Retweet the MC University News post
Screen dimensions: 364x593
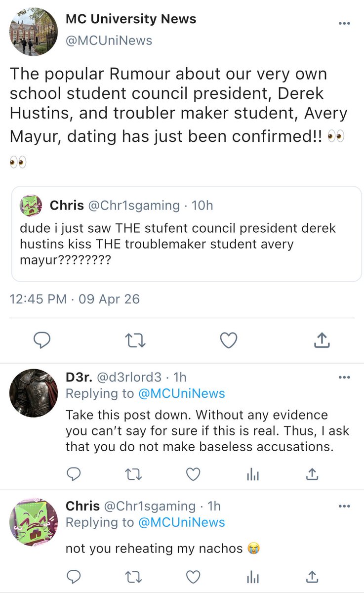tap(135, 339)
